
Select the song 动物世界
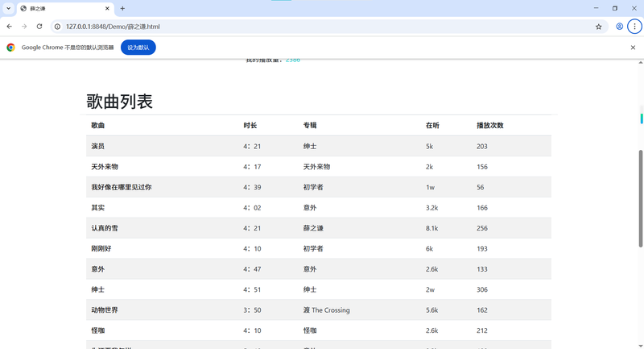coord(105,310)
